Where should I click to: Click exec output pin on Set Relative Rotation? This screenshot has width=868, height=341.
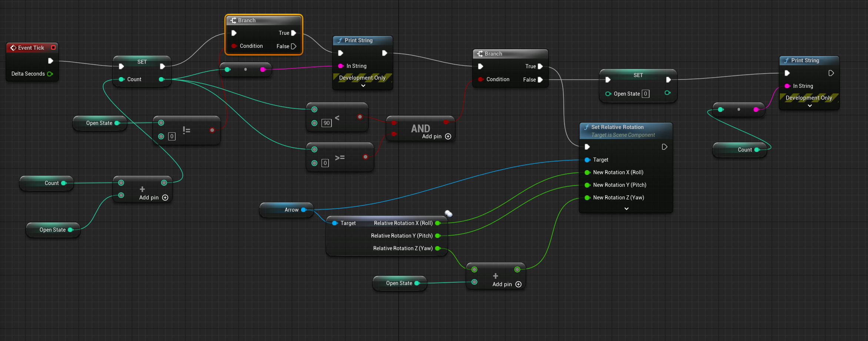665,147
